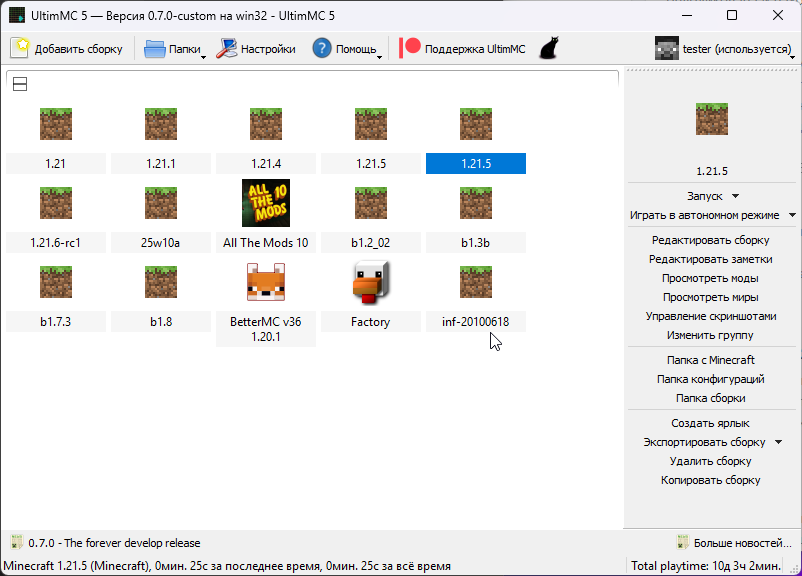Viewport: 802px width, 576px height.
Task: Select the All The Mods 10 icon
Action: tap(265, 203)
